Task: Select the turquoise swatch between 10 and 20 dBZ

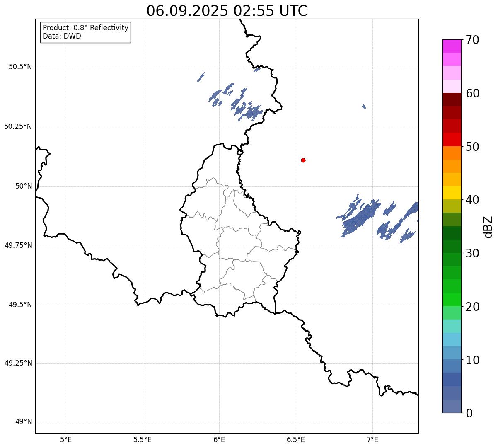Action: [452, 326]
